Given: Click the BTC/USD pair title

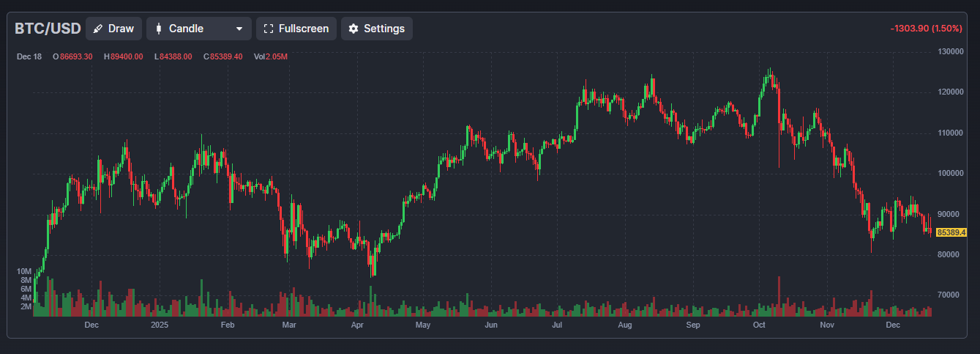Looking at the screenshot, I should click(x=47, y=29).
